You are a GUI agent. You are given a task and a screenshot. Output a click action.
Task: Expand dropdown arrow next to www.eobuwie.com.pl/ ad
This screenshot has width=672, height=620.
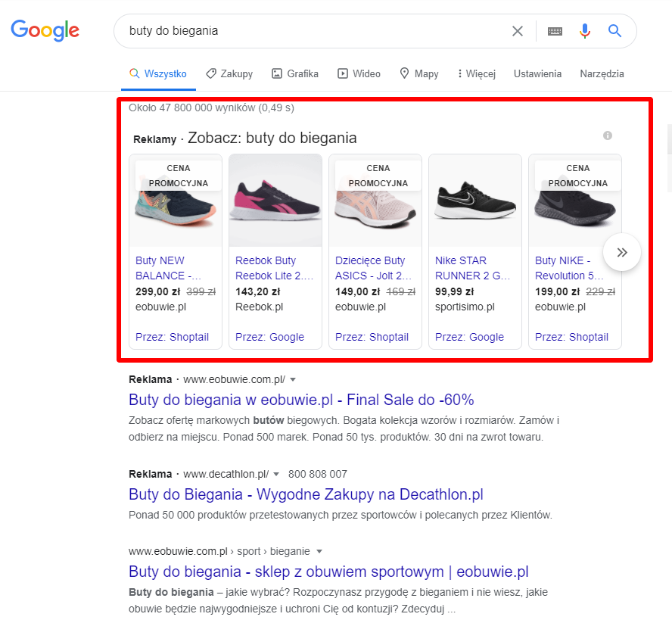(293, 379)
